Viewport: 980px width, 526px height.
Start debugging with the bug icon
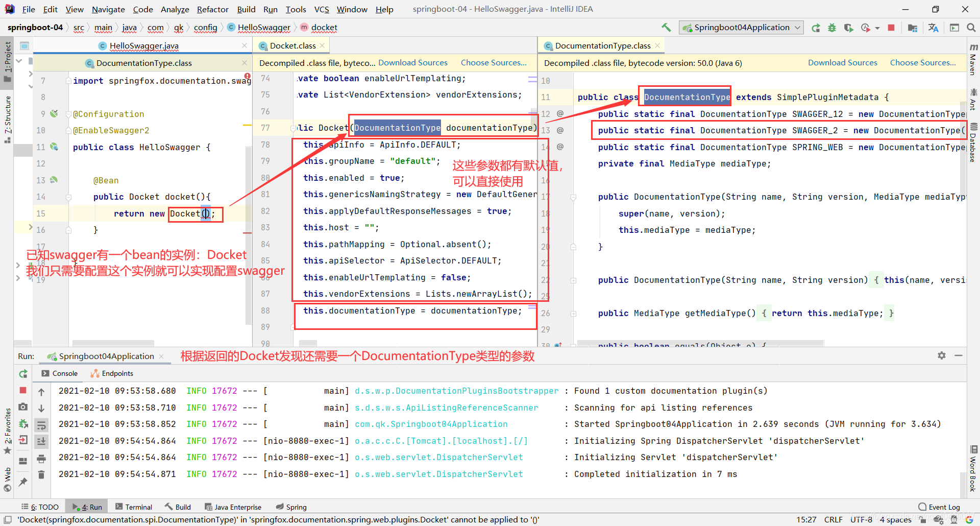click(832, 28)
